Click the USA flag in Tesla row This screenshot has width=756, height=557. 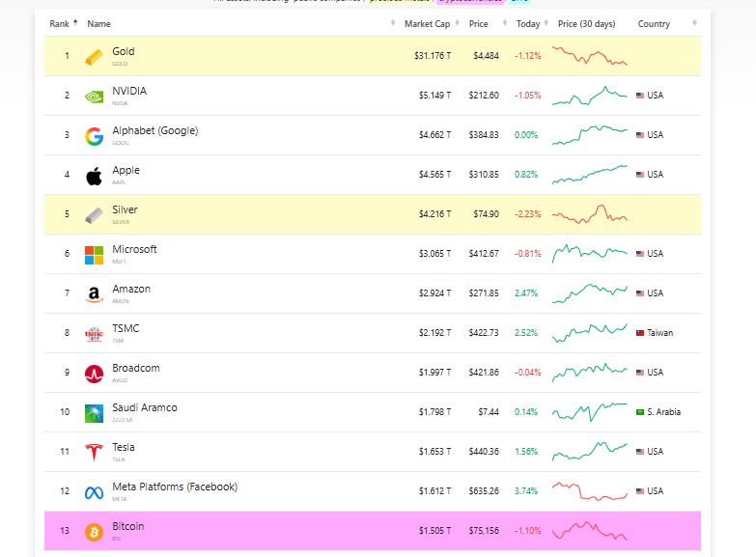(x=640, y=452)
